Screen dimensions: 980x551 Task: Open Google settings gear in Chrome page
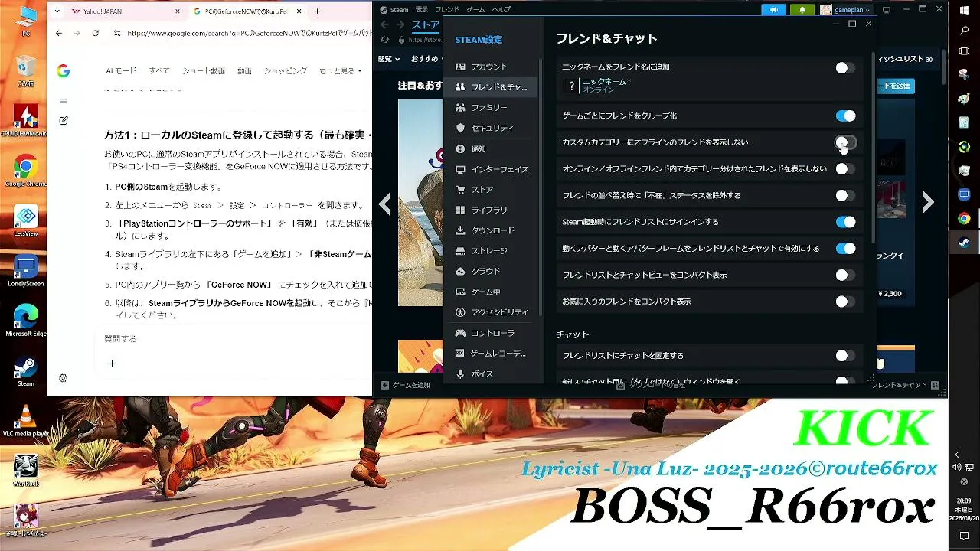64,378
